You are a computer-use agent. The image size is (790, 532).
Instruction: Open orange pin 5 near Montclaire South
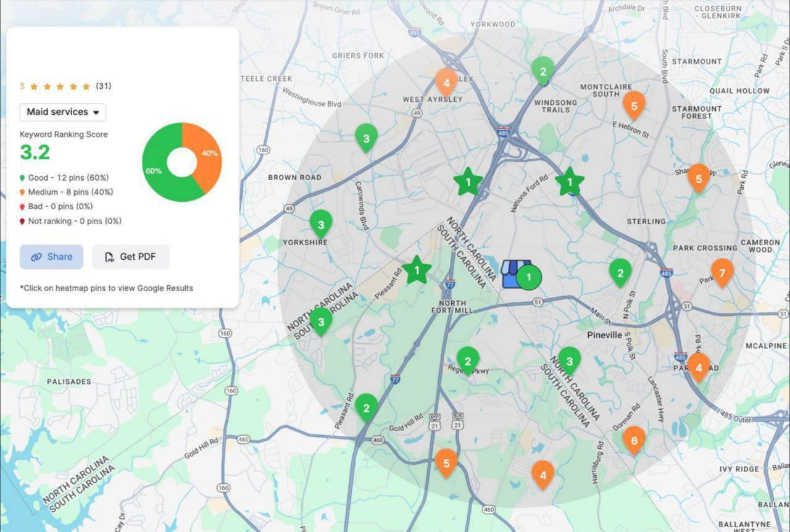(x=634, y=105)
